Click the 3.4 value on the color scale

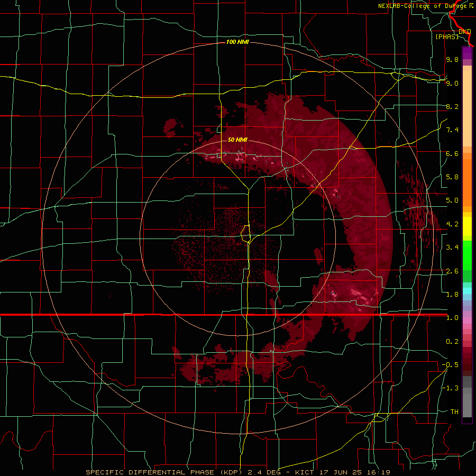(452, 248)
